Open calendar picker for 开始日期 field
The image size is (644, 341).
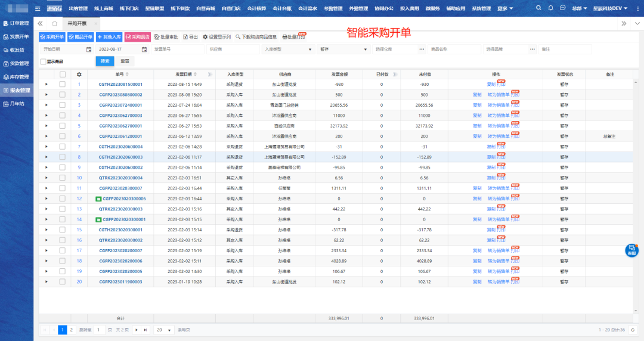89,49
